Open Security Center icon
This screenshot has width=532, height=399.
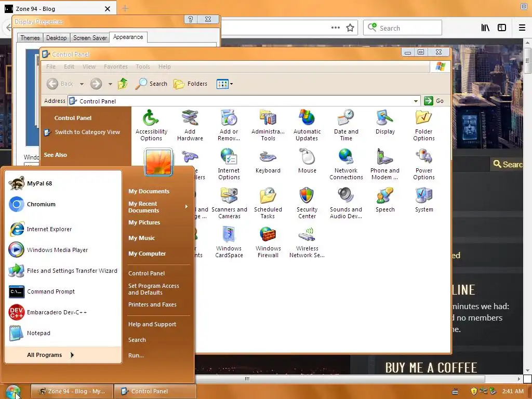click(307, 203)
